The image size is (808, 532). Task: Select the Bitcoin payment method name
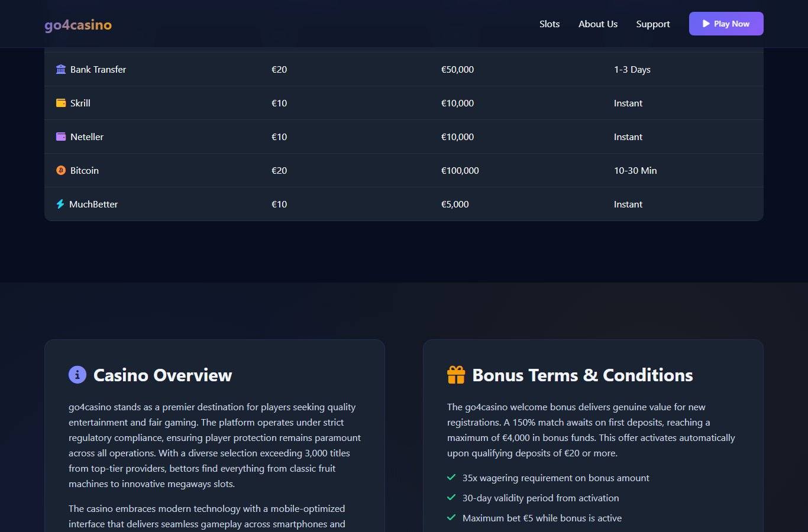(85, 170)
